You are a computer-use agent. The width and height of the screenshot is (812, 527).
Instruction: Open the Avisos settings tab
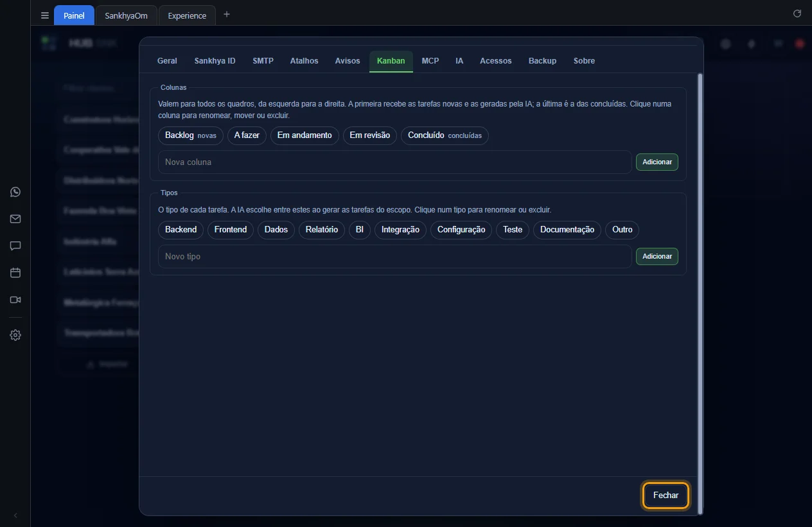[x=348, y=61]
